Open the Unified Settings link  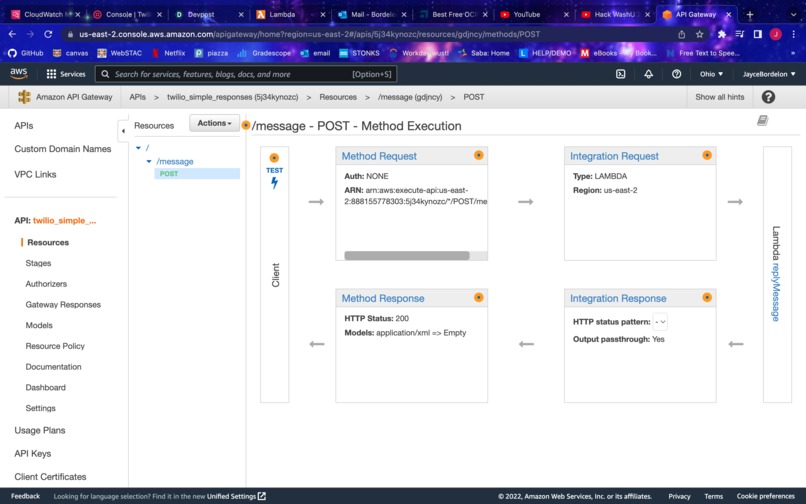tap(236, 496)
